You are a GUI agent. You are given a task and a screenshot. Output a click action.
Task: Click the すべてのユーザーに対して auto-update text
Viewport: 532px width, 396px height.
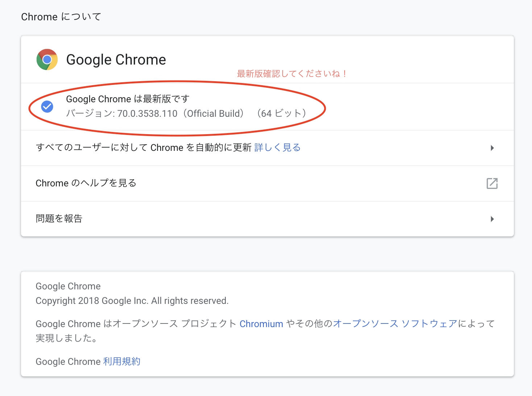(x=144, y=148)
